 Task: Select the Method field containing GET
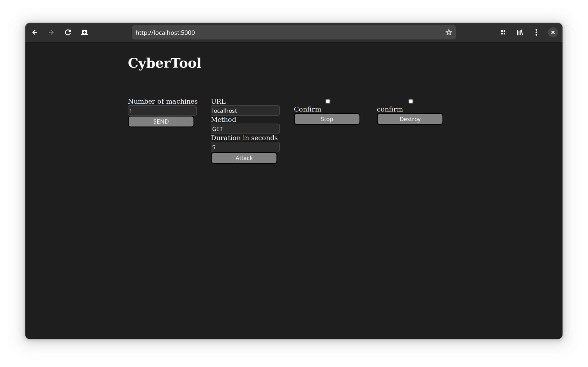coord(245,129)
